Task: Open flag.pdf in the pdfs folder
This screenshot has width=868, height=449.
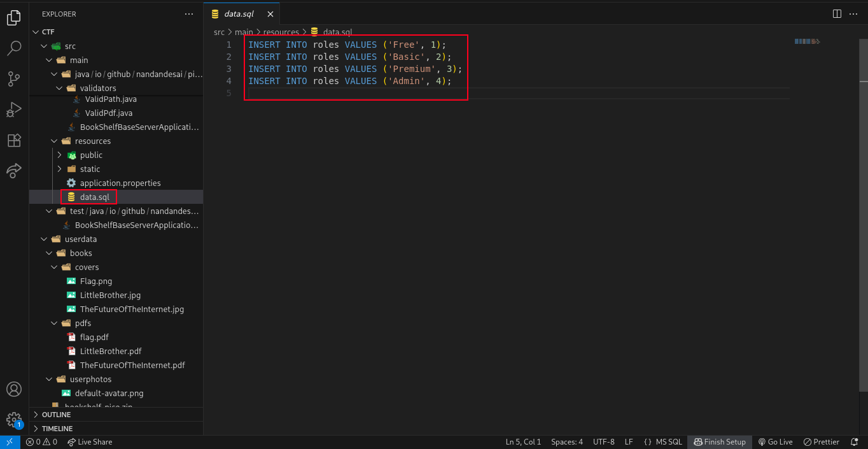Action: [94, 338]
